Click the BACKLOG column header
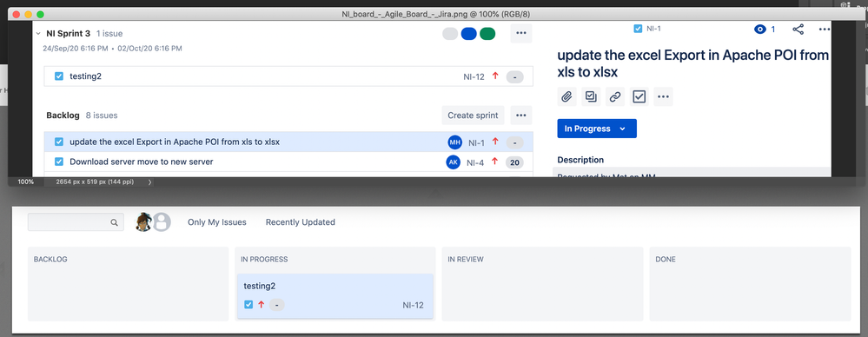Image resolution: width=868 pixels, height=337 pixels. (x=50, y=259)
